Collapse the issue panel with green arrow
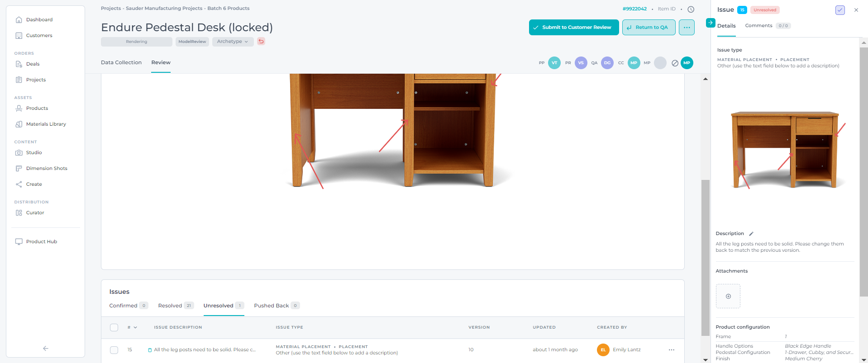Screen dimensions: 868x363 (x=711, y=23)
